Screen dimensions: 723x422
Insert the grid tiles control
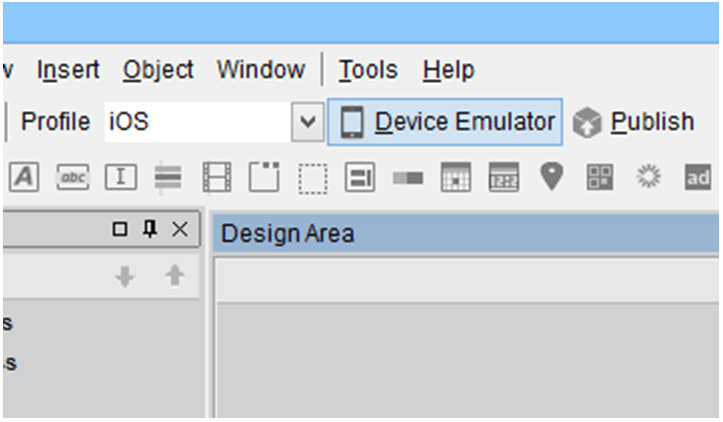tap(599, 177)
